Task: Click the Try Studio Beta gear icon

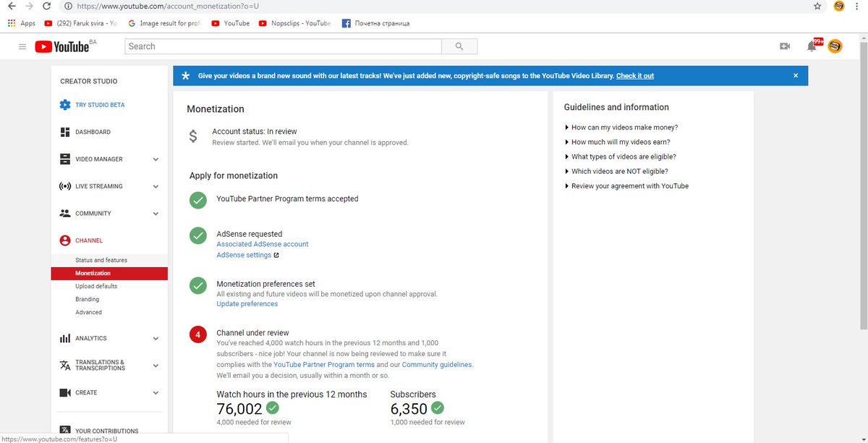Action: click(65, 105)
